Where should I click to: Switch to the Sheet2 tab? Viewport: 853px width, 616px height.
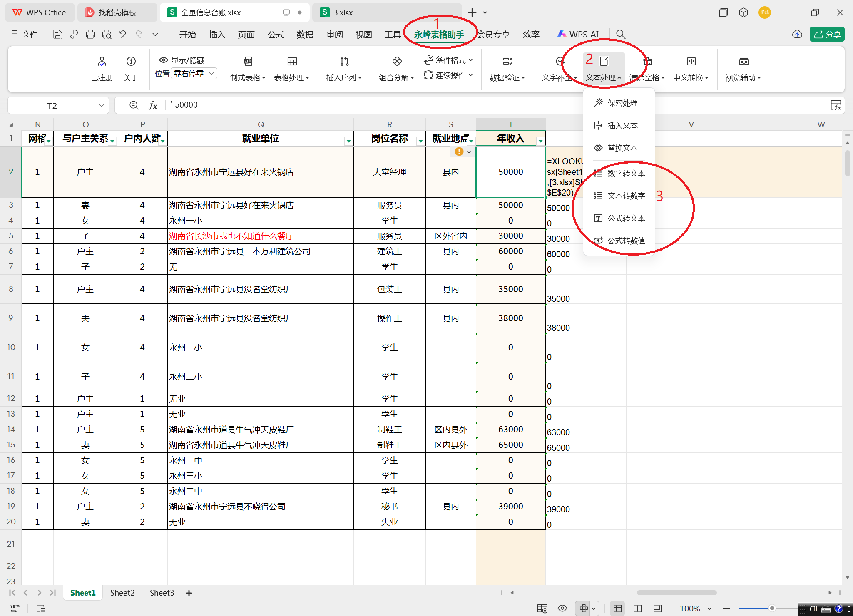pos(122,593)
